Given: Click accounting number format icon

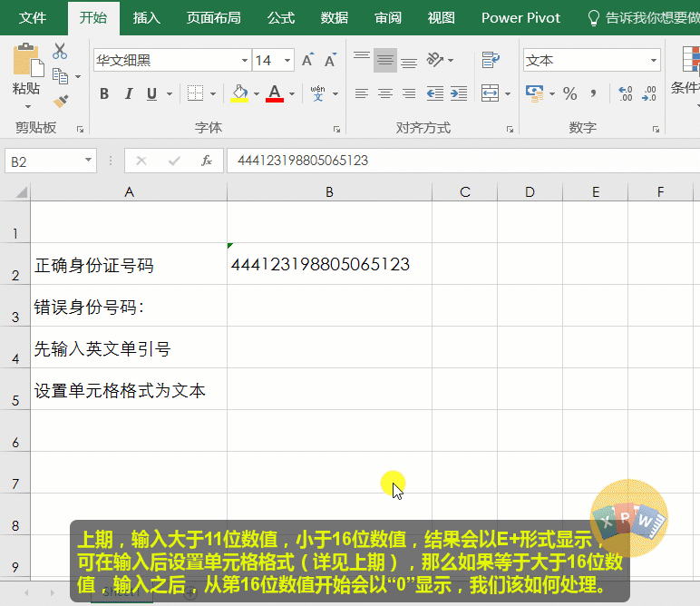Looking at the screenshot, I should tap(534, 93).
